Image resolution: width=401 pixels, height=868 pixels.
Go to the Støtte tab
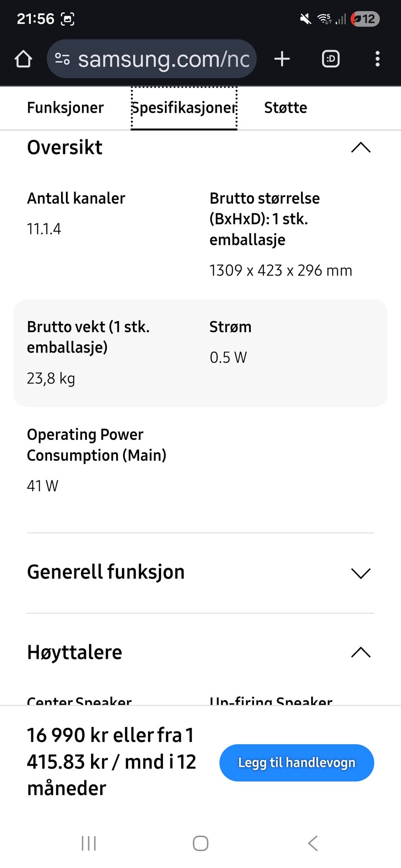(285, 108)
